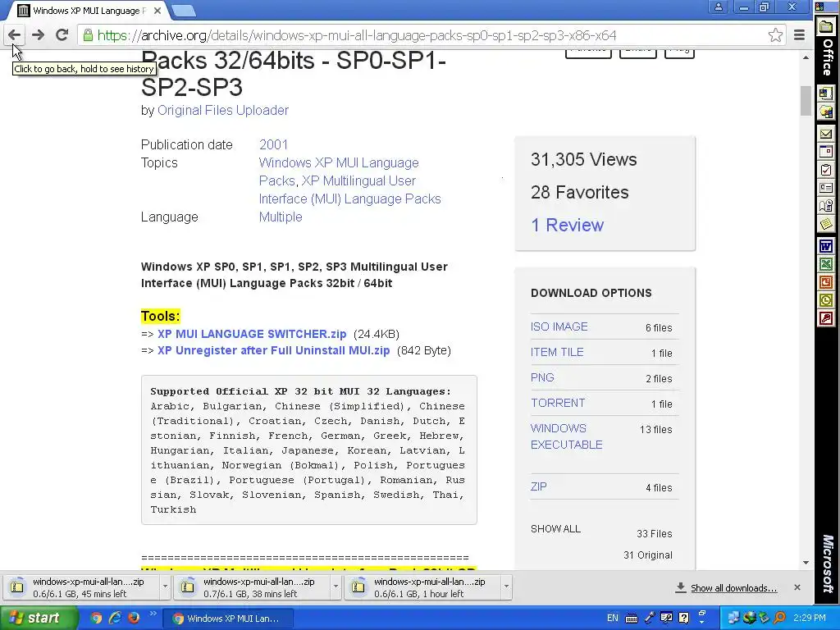Click Show all downloads link
The width and height of the screenshot is (840, 630).
click(x=733, y=588)
